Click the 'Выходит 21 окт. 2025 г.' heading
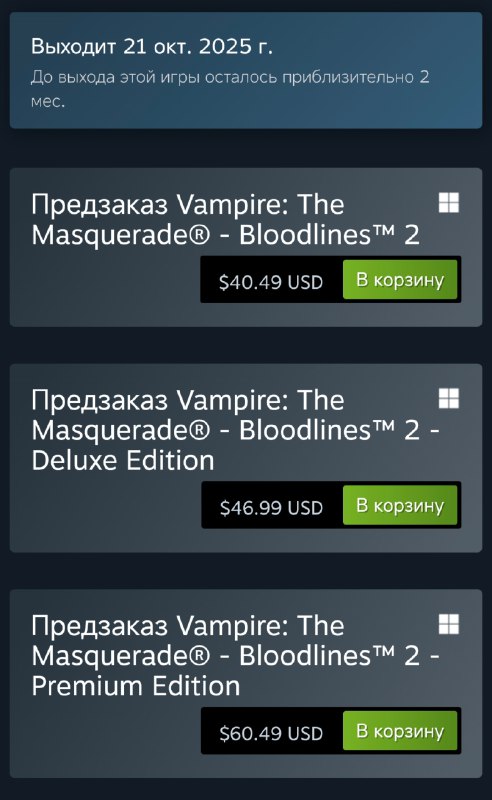 [x=152, y=46]
